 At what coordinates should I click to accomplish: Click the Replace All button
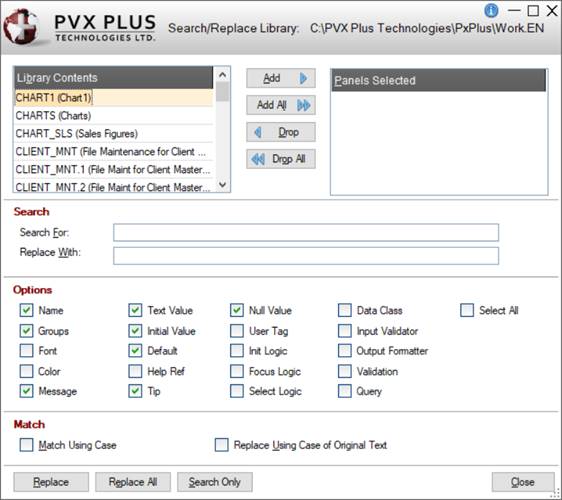[133, 482]
